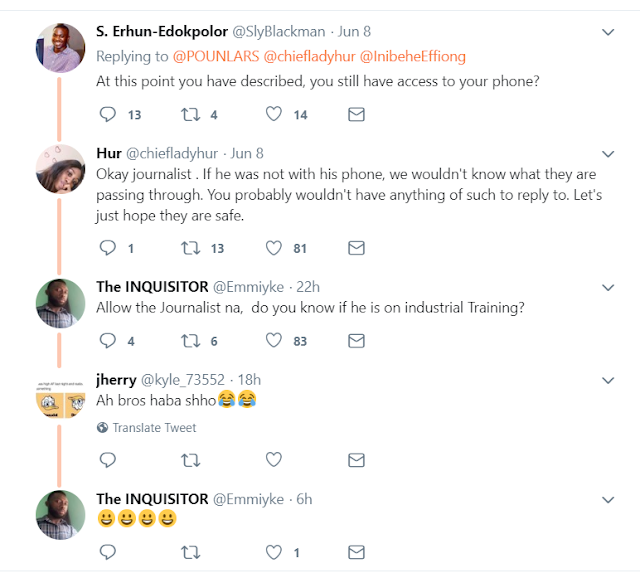Open options chevron on S. Erhun-Edokpolor's tweet

(x=608, y=33)
